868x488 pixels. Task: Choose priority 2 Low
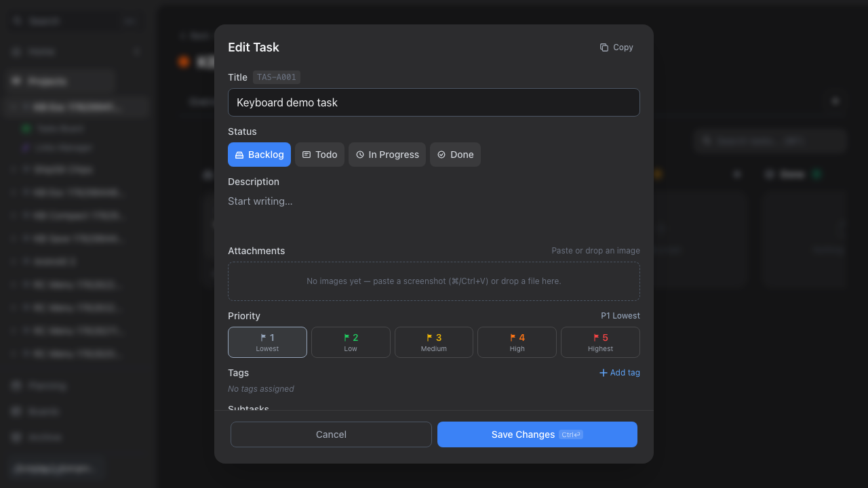pos(351,342)
